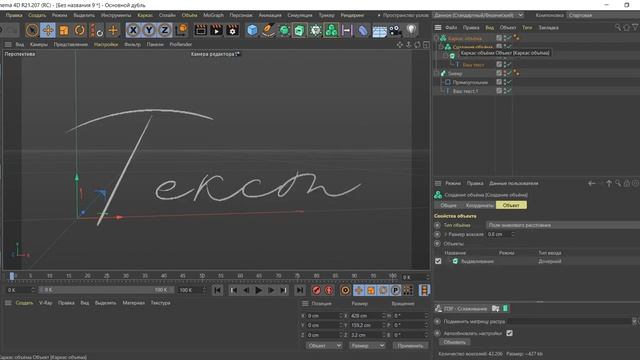
Task: Search objects in Object Manager
Action: point(618,28)
